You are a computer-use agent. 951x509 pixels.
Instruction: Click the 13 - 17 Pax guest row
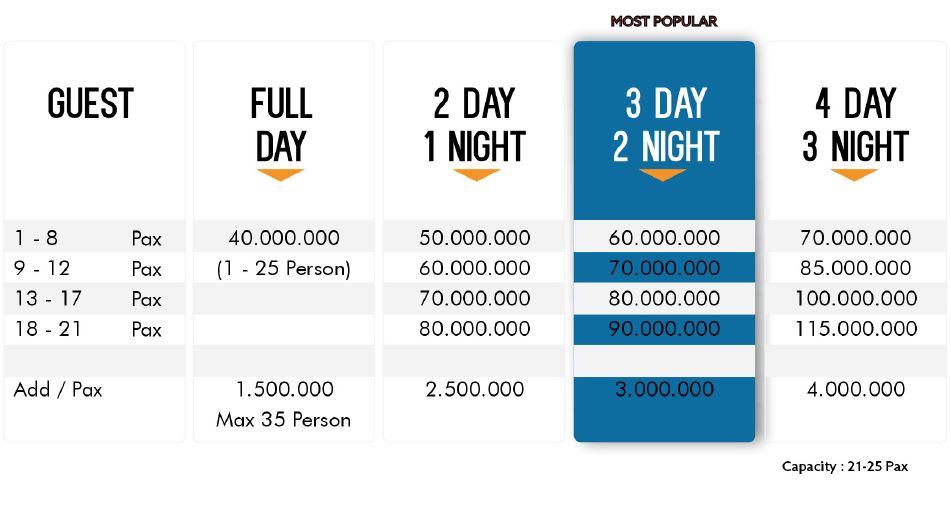point(88,299)
